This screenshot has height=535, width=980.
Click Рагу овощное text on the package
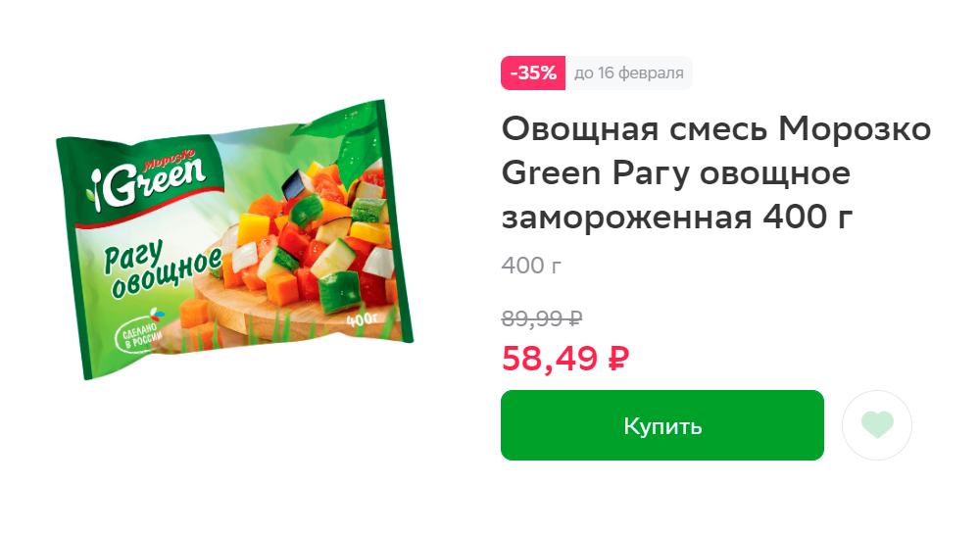coord(162,267)
